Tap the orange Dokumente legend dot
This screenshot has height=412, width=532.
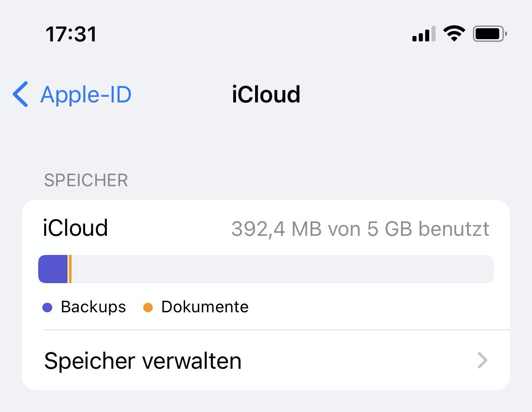click(148, 307)
